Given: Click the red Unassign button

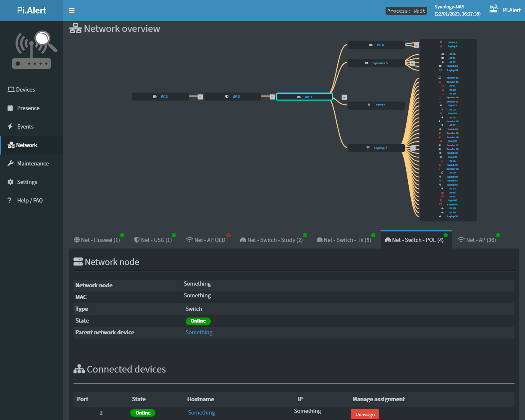Looking at the screenshot, I should tap(365, 414).
